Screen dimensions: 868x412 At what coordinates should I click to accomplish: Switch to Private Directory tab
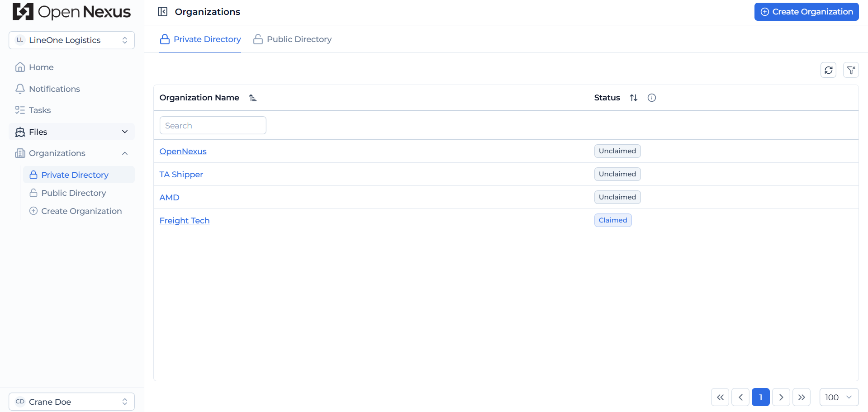click(200, 39)
